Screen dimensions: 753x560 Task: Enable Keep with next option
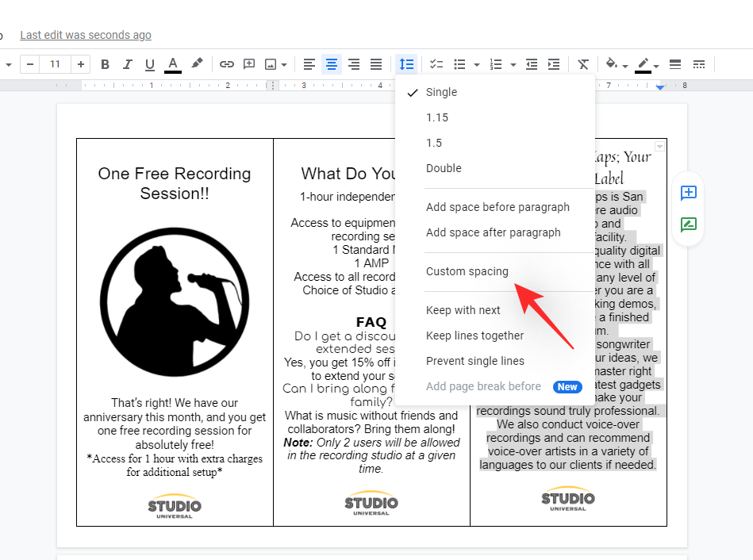coord(495,310)
